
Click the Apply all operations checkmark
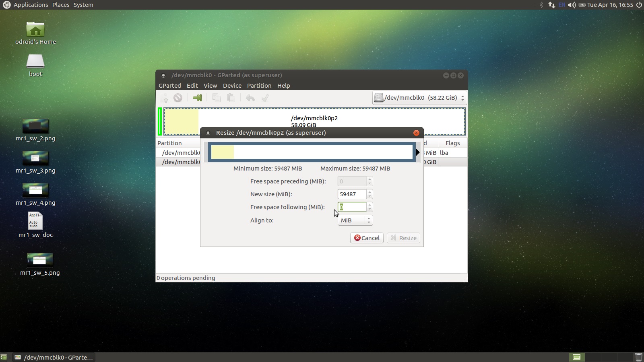(x=265, y=98)
